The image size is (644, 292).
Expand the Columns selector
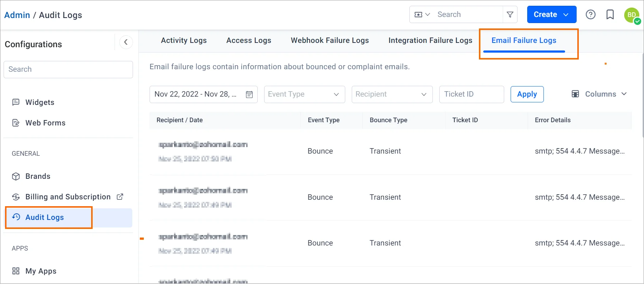pos(600,94)
